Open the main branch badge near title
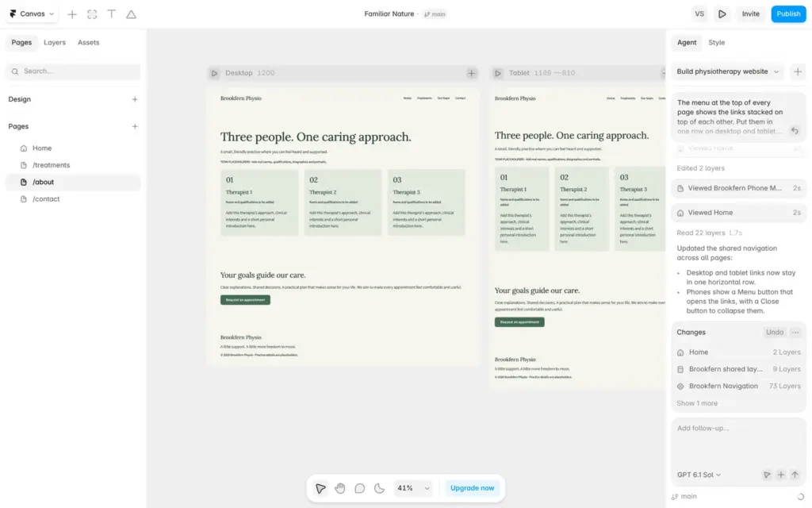Viewport: 812px width, 508px height. click(x=435, y=14)
